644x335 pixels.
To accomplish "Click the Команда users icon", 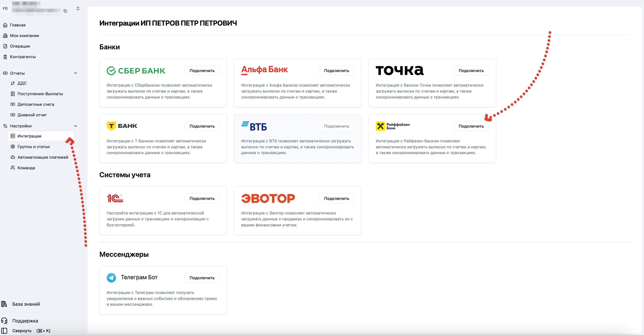I will pos(13,168).
